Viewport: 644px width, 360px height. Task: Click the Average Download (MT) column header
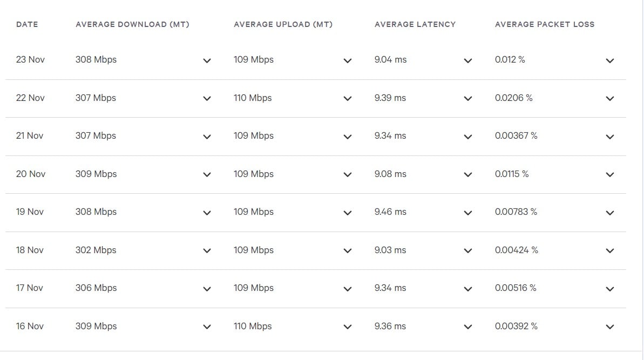132,24
